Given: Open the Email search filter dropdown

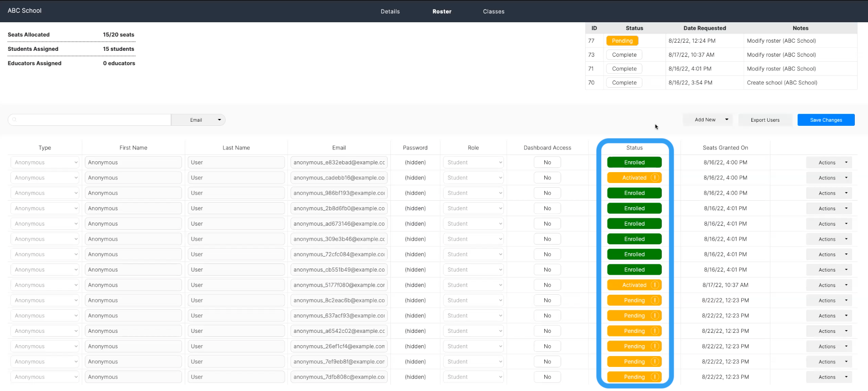Looking at the screenshot, I should pos(198,120).
